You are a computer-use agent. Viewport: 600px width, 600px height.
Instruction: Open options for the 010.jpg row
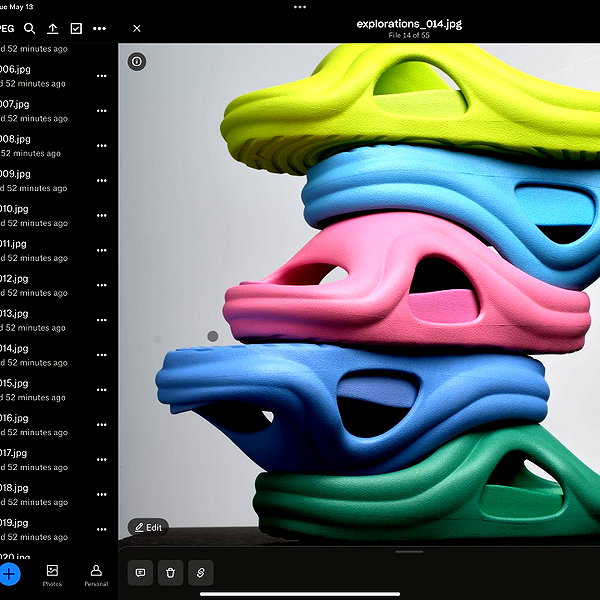pyautogui.click(x=102, y=215)
